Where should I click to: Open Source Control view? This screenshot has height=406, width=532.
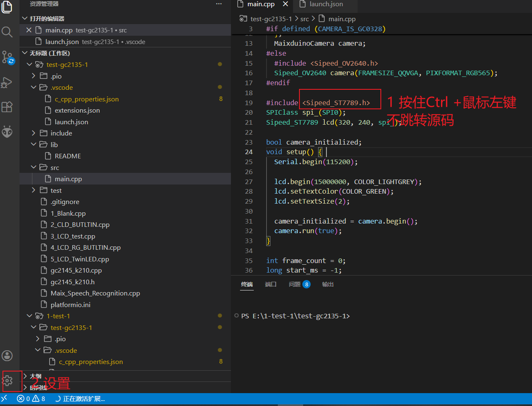[8, 57]
